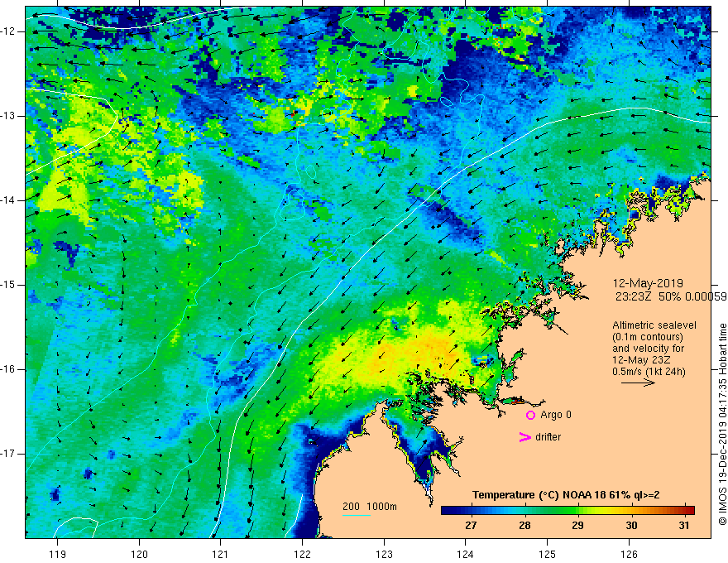Click the longitude label 126
The height and width of the screenshot is (563, 728).
[x=629, y=554]
